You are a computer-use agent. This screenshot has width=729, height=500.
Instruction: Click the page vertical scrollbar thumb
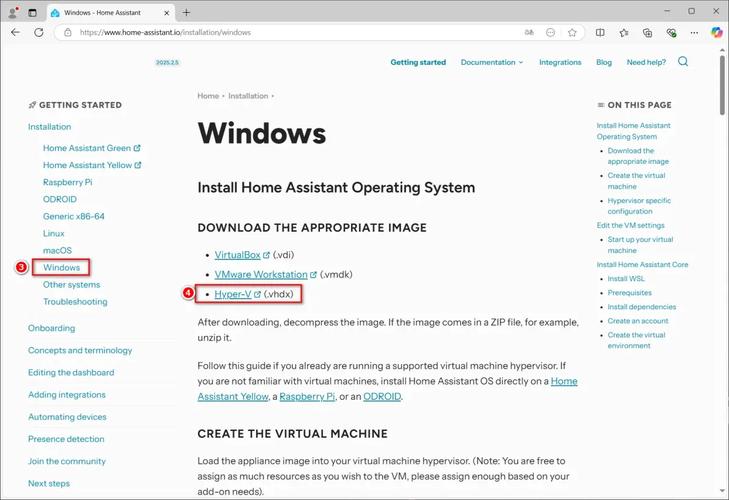pos(722,84)
